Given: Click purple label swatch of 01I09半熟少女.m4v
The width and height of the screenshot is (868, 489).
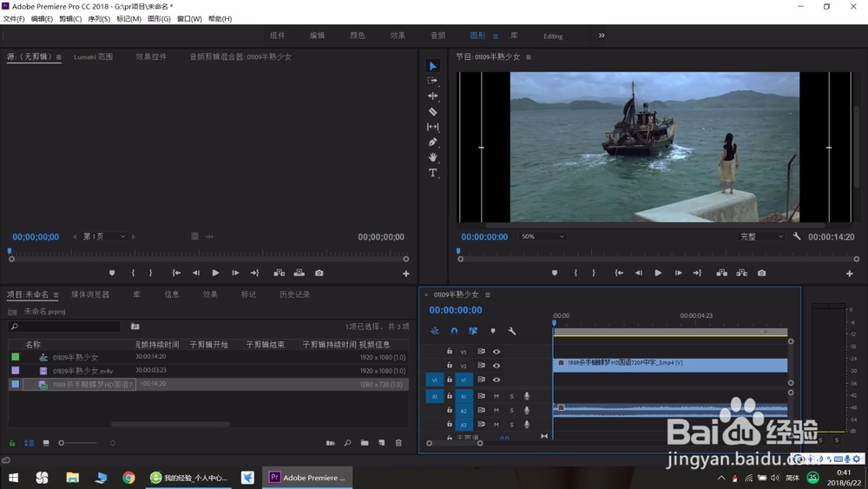Looking at the screenshot, I should [16, 371].
